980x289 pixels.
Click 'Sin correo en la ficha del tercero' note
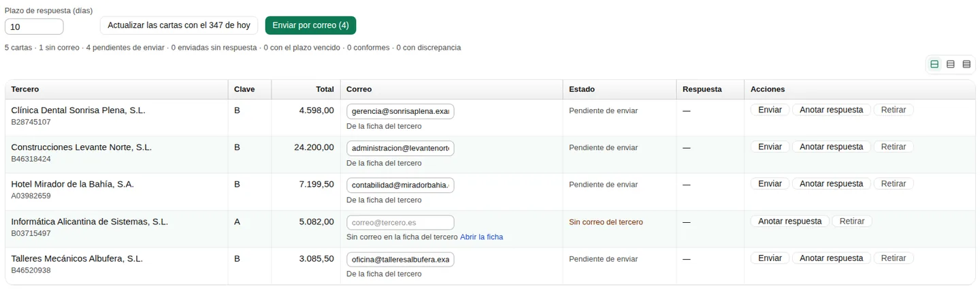pyautogui.click(x=402, y=237)
